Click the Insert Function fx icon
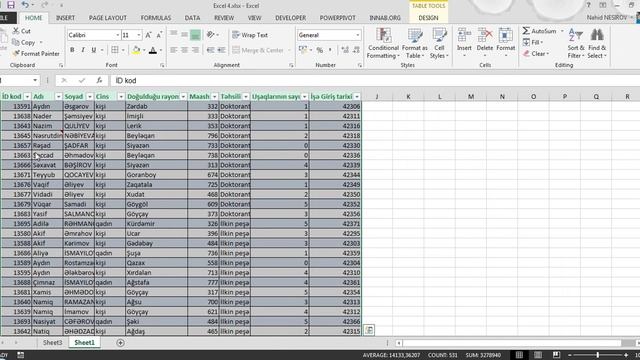The height and width of the screenshot is (360, 640). pos(99,80)
